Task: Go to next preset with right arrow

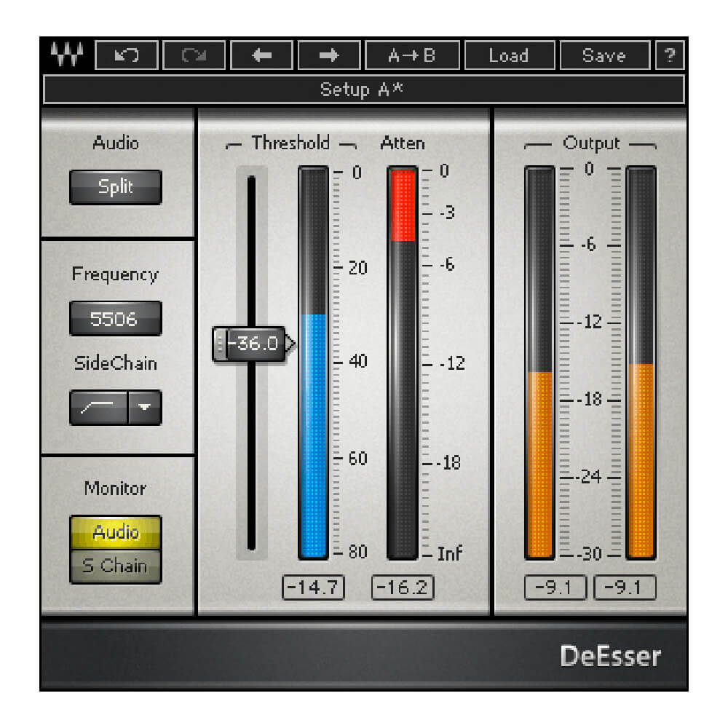Action: 329,55
